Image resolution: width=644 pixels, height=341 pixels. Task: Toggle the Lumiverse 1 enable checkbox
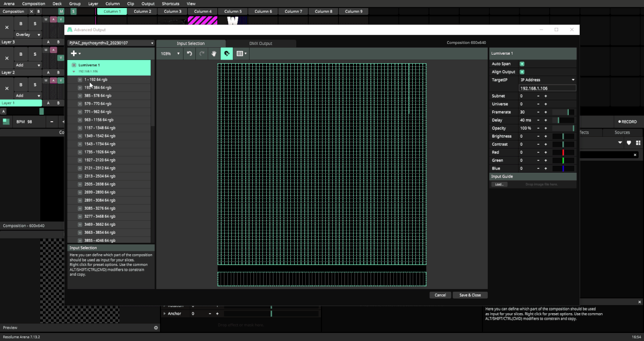[x=74, y=65]
